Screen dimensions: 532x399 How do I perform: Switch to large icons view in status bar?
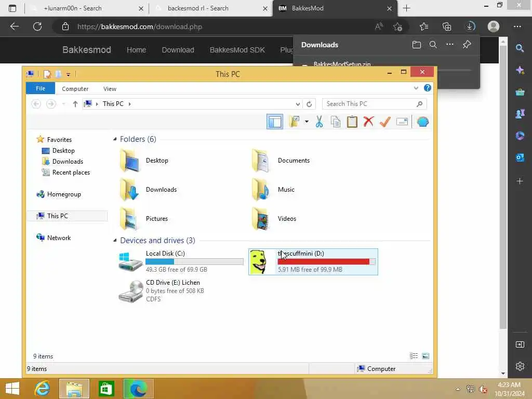425,356
